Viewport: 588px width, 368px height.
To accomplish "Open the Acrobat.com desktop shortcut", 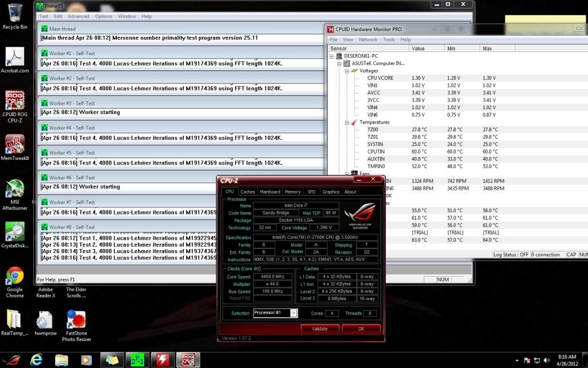I will [14, 60].
